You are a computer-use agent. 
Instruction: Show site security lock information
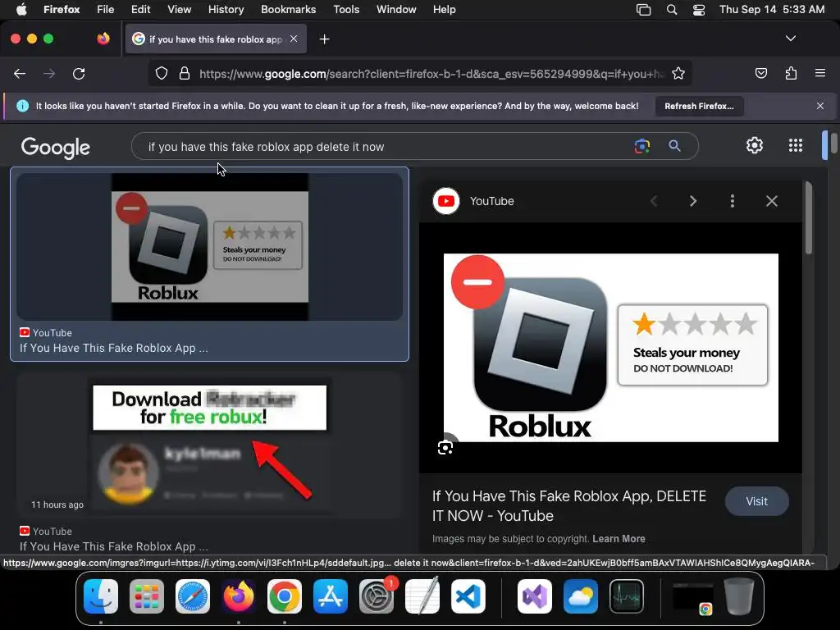(x=185, y=73)
